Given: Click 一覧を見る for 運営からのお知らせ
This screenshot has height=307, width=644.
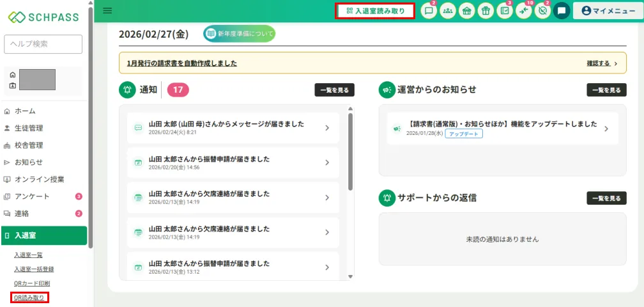Looking at the screenshot, I should [x=606, y=90].
